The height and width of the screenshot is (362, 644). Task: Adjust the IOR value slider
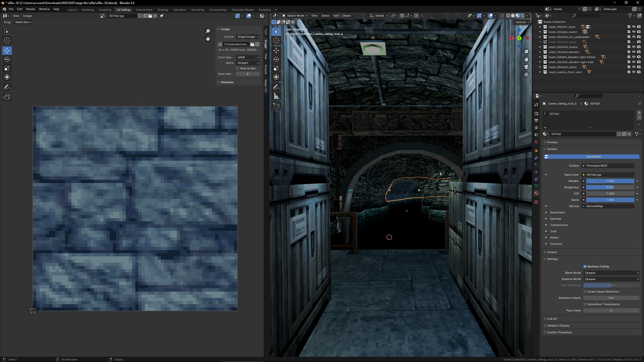click(610, 194)
